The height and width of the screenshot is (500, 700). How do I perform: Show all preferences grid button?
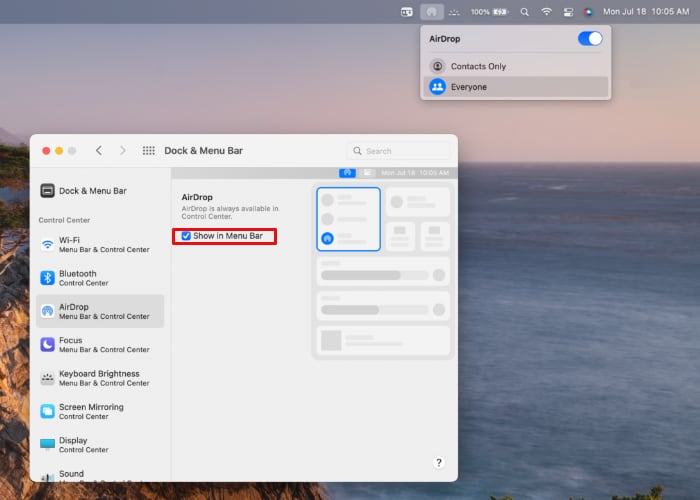coord(149,150)
